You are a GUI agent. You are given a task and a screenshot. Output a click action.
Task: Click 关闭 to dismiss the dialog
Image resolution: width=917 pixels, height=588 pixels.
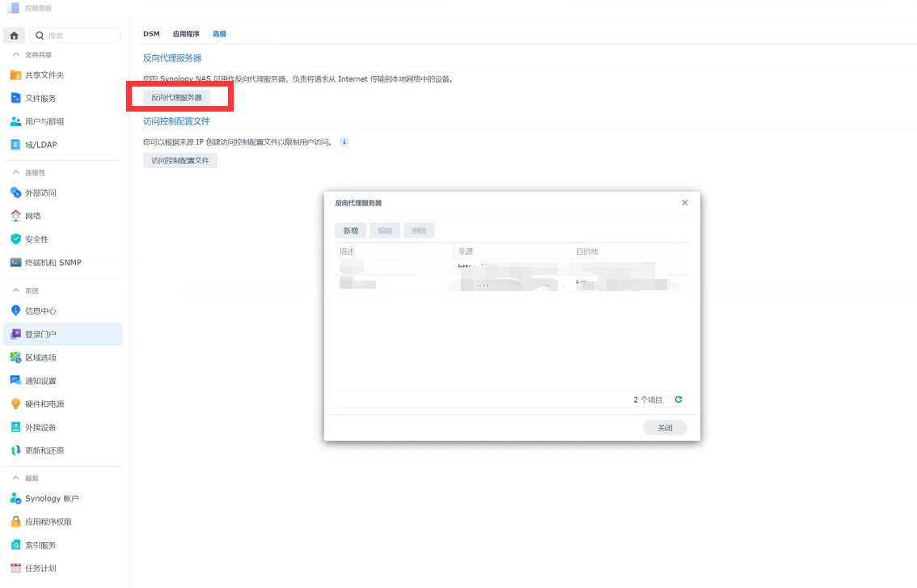(665, 426)
